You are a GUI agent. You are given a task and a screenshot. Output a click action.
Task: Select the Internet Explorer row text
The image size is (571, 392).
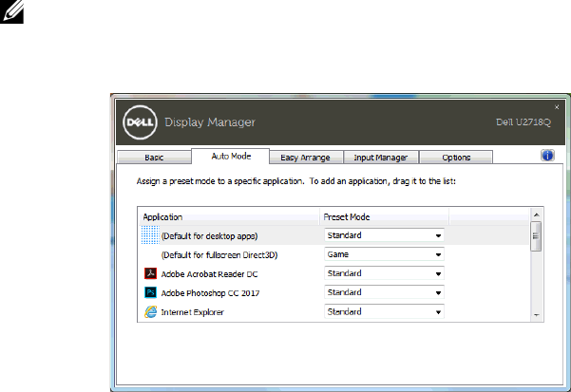(192, 312)
